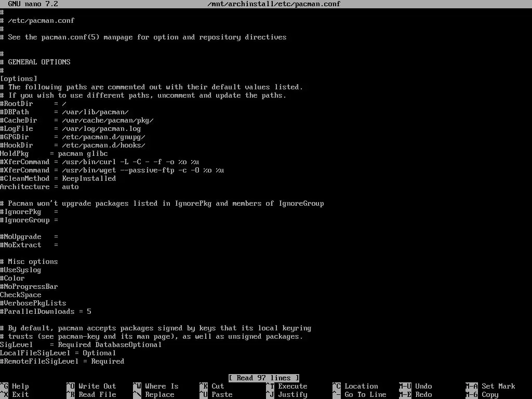The height and width of the screenshot is (399, 532).
Task: Click the Help shortcut in nano footer
Action: tap(15, 386)
